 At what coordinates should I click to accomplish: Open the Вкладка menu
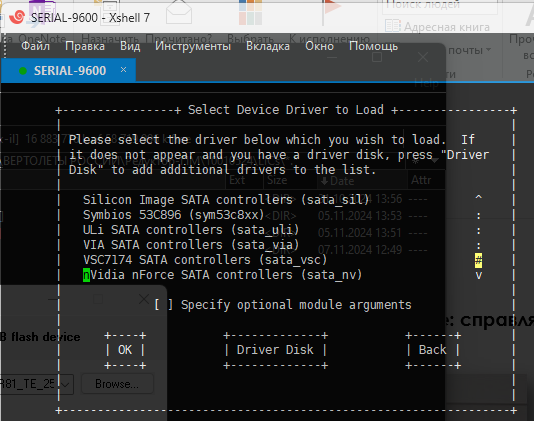(x=268, y=46)
